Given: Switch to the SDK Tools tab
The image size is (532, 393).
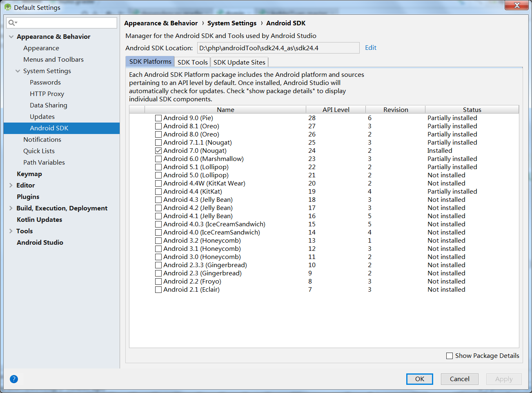Looking at the screenshot, I should coord(193,62).
